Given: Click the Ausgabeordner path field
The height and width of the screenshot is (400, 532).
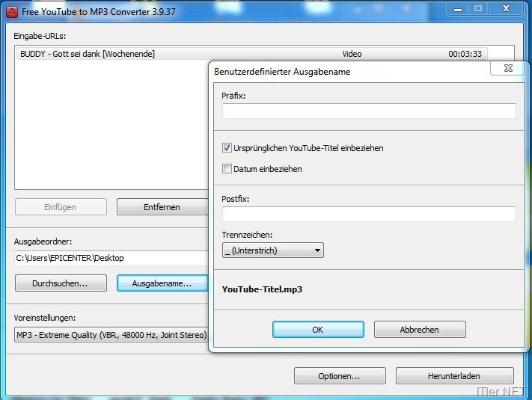Looking at the screenshot, I should pyautogui.click(x=111, y=258).
